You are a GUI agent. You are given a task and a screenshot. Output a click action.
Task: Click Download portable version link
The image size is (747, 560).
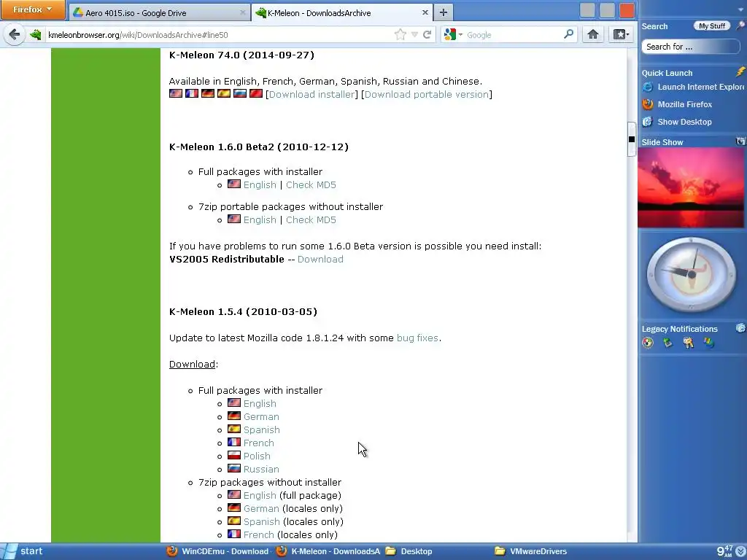click(427, 94)
